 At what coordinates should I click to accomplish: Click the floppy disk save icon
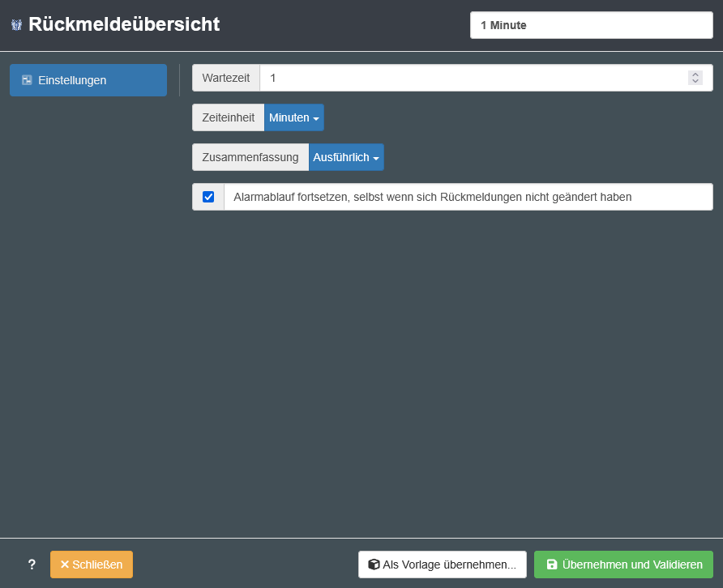552,565
